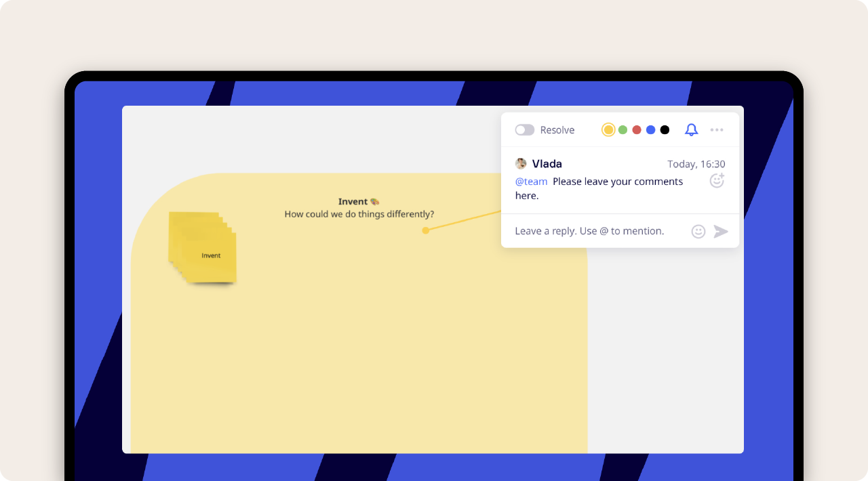Click the 'Invent' heading text

coord(353,201)
